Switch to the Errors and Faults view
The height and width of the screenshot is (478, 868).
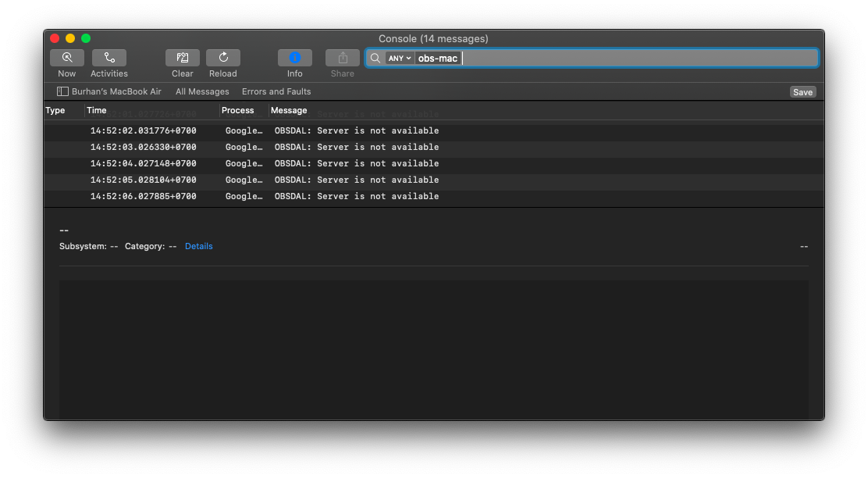pos(276,91)
